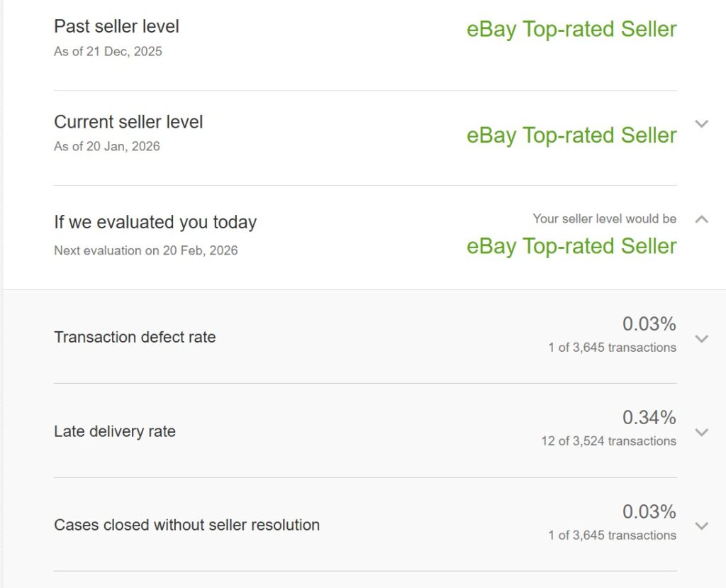Click the 'As of 21 Dec, 2025' date

[x=108, y=51]
